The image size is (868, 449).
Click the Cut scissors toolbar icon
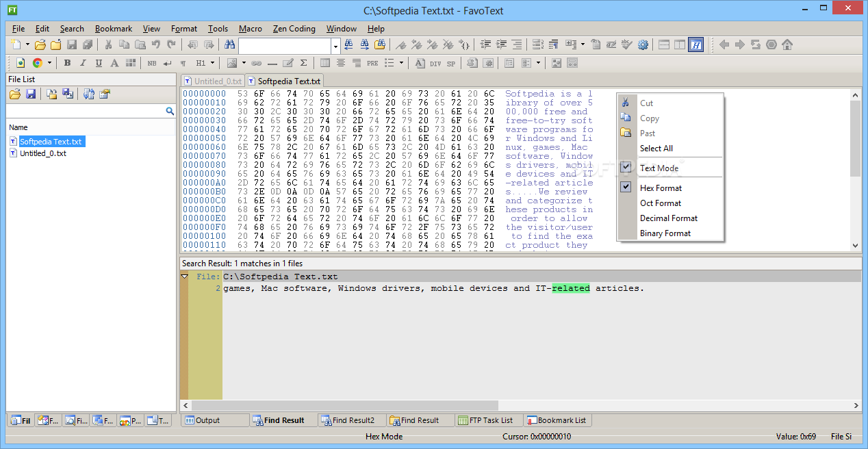(108, 44)
